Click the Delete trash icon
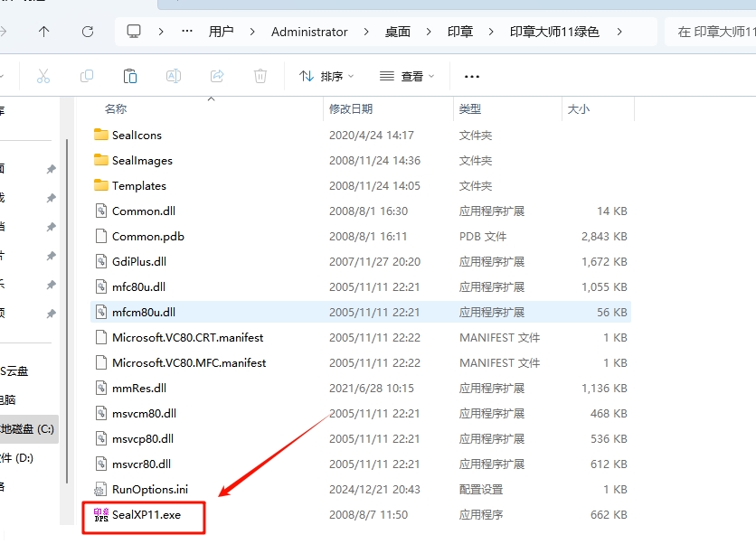The height and width of the screenshot is (544, 756). pyautogui.click(x=260, y=75)
